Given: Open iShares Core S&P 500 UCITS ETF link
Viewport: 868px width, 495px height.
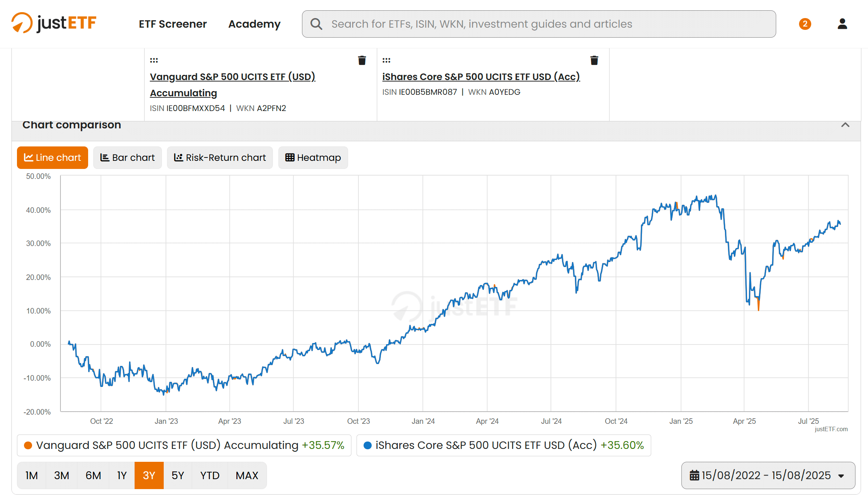Looking at the screenshot, I should click(x=481, y=77).
